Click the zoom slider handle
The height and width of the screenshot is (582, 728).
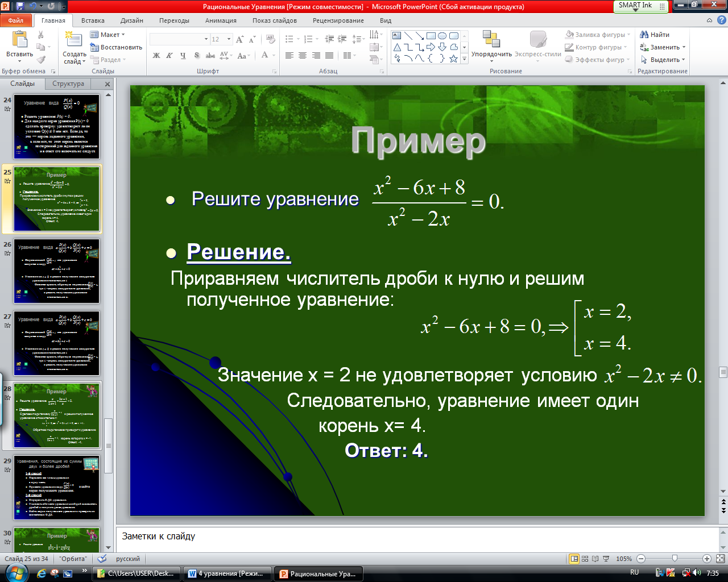click(x=675, y=559)
